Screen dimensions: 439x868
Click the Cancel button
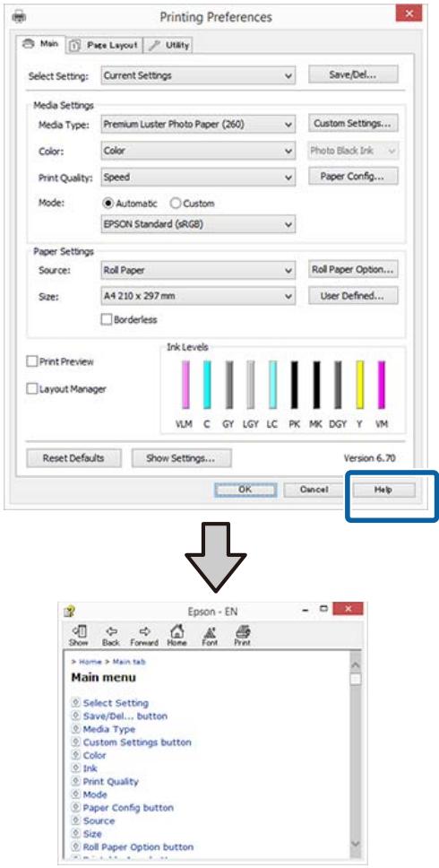[x=314, y=490]
